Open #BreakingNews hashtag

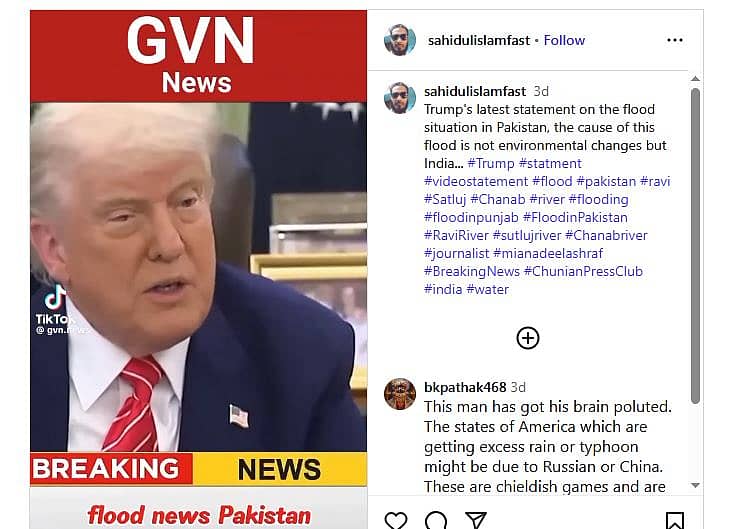471,271
